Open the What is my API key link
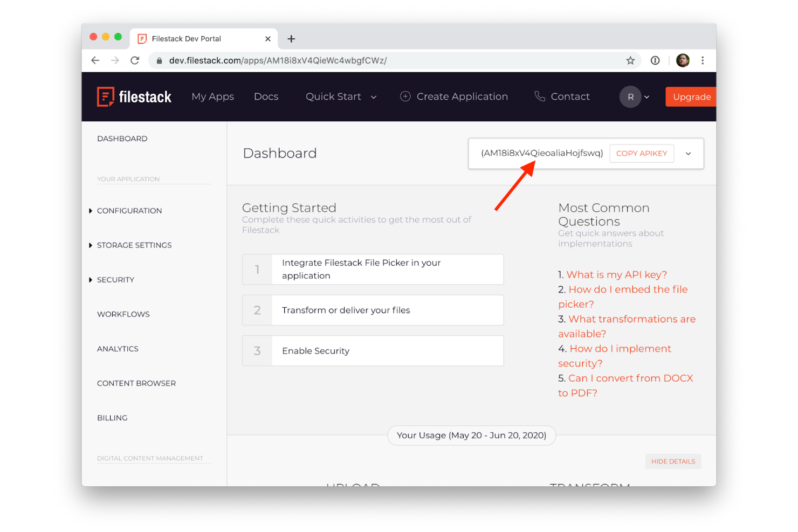The width and height of the screenshot is (798, 532). (616, 274)
